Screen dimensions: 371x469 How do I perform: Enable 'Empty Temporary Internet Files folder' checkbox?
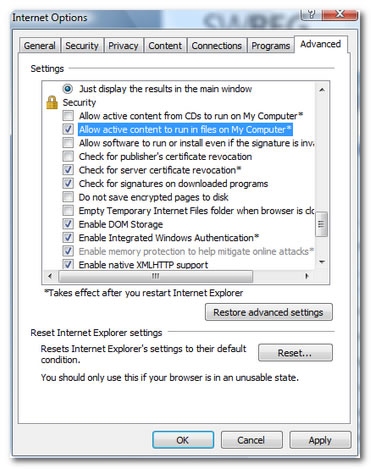pos(68,210)
